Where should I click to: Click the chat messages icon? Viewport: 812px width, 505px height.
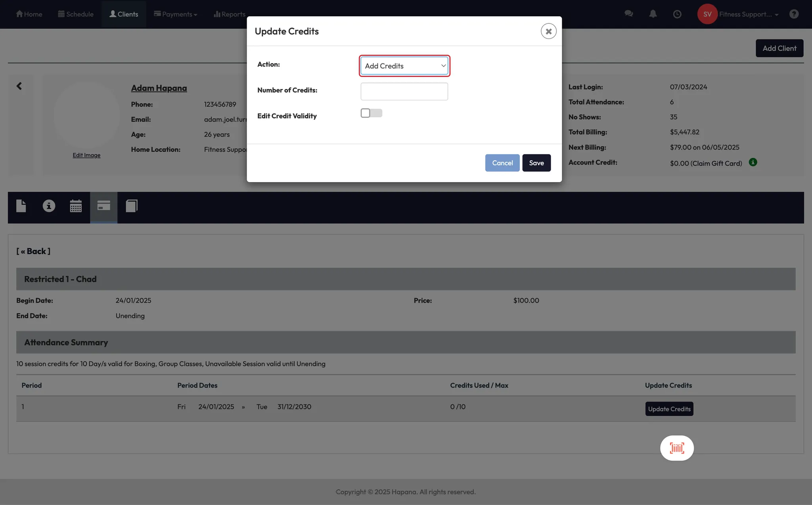[628, 14]
